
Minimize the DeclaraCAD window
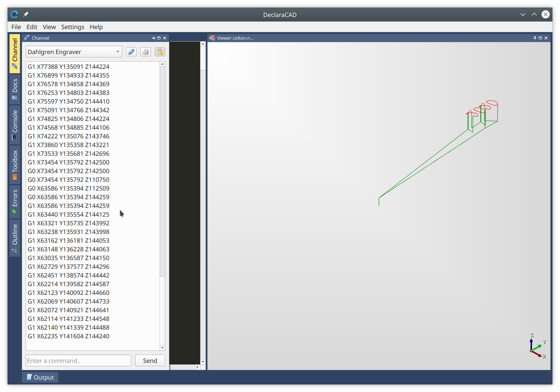[523, 14]
